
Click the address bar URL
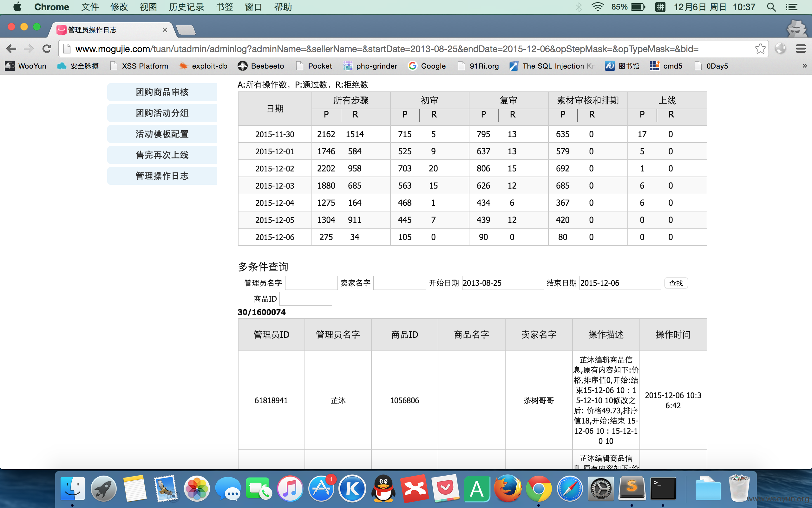tap(387, 49)
